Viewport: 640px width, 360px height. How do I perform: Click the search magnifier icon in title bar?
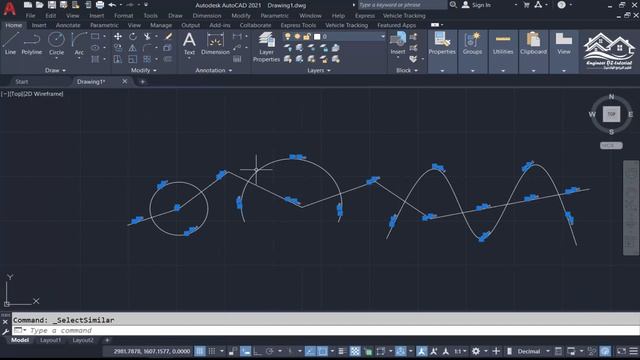tap(453, 5)
